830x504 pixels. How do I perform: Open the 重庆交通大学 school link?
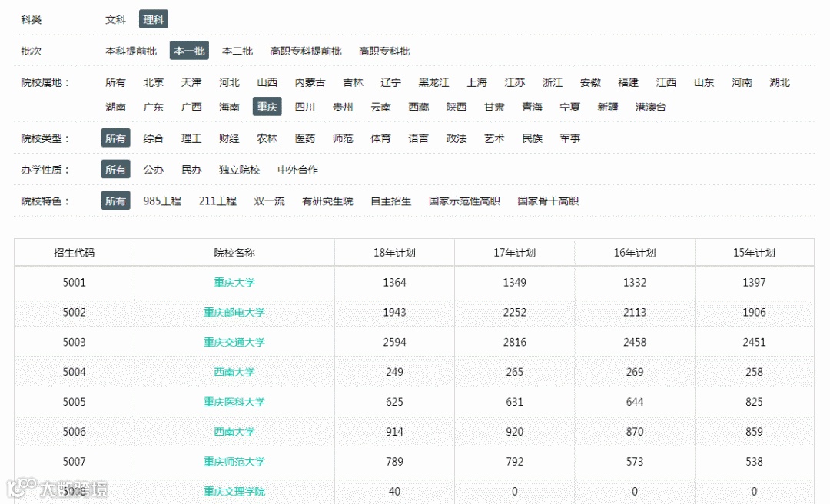click(234, 342)
